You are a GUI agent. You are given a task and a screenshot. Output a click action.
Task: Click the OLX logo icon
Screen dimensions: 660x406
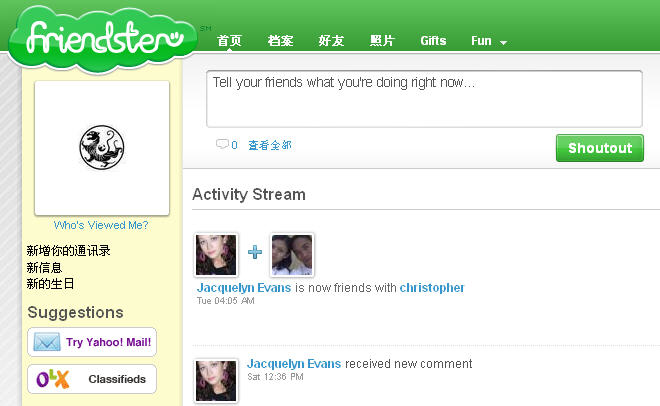tap(53, 379)
